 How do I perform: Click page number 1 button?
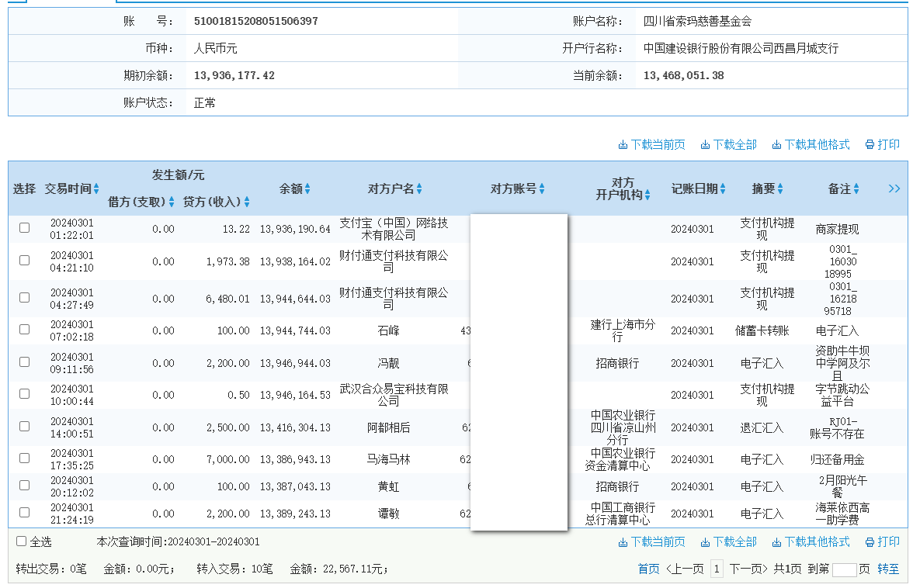717,569
